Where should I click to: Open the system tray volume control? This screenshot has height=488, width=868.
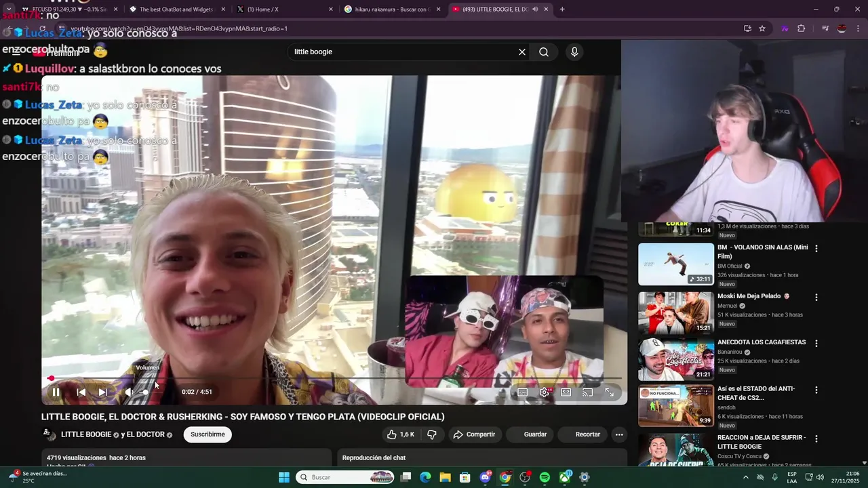click(820, 477)
